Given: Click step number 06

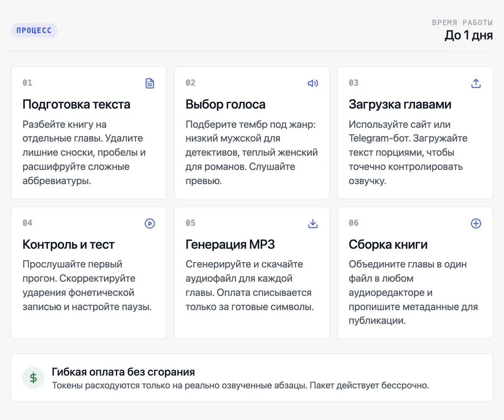Looking at the screenshot, I should click(354, 223).
